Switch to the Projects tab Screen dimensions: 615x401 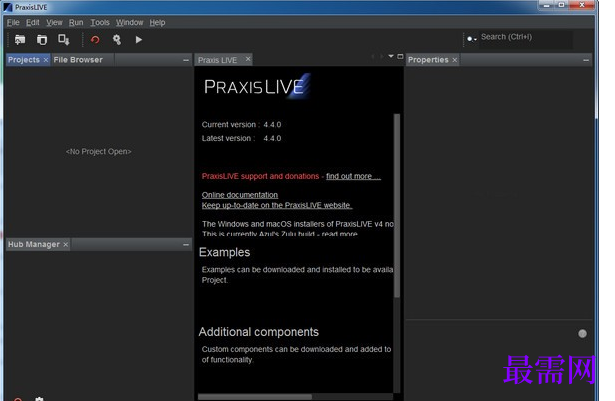[24, 60]
